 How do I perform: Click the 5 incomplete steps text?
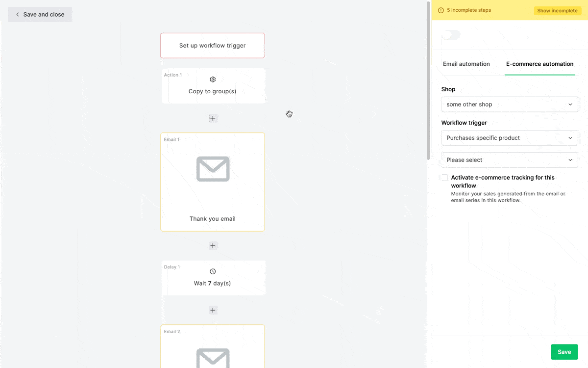point(469,10)
